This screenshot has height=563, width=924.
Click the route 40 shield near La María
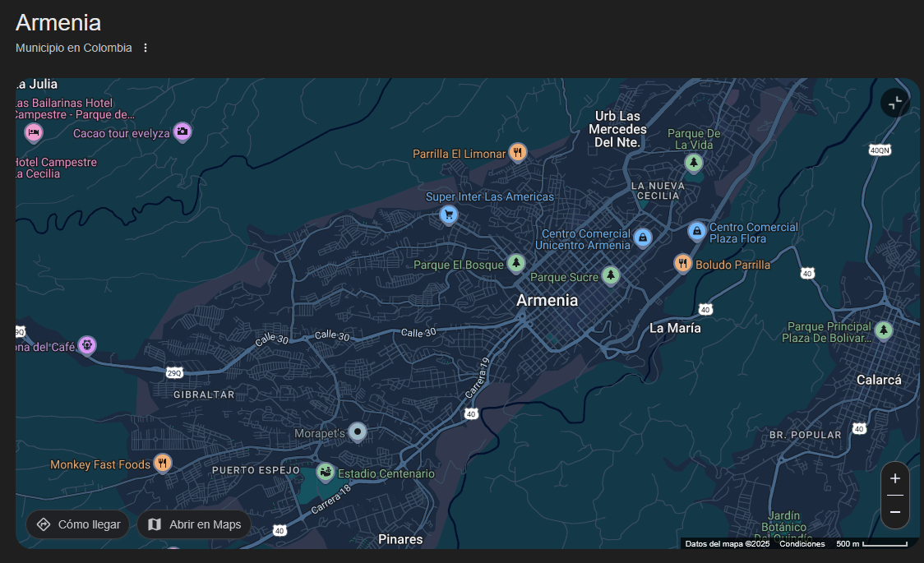[705, 310]
